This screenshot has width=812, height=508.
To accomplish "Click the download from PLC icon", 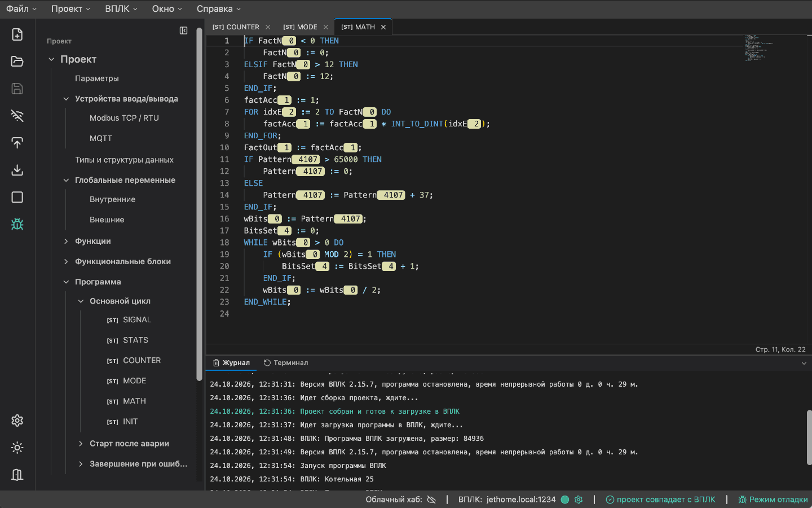I will click(17, 170).
